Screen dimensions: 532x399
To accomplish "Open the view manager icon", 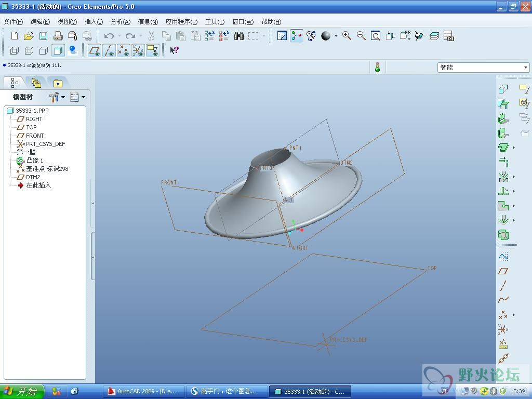I will point(448,36).
